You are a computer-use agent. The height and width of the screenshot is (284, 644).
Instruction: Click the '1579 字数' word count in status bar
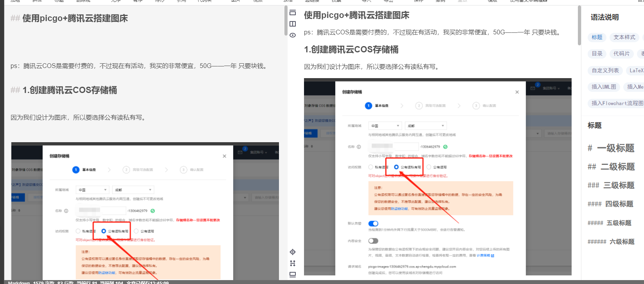tap(44, 282)
